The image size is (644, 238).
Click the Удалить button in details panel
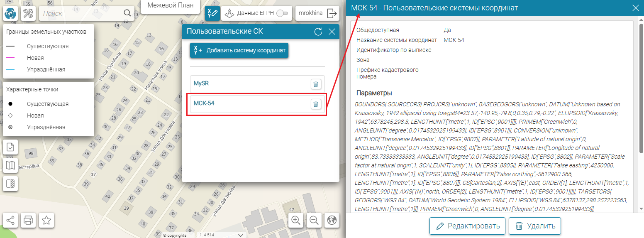[x=534, y=226]
